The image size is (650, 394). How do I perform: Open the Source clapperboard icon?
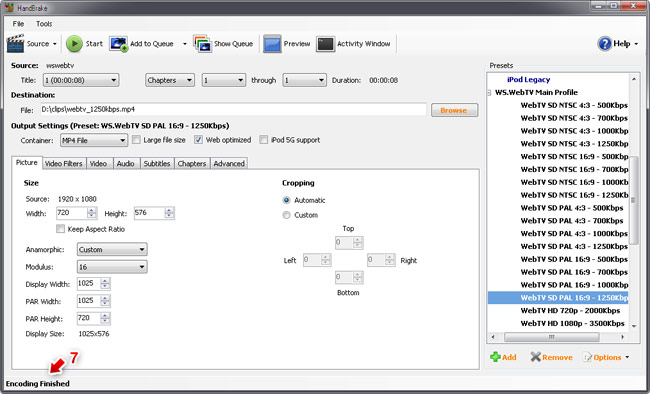tap(15, 44)
